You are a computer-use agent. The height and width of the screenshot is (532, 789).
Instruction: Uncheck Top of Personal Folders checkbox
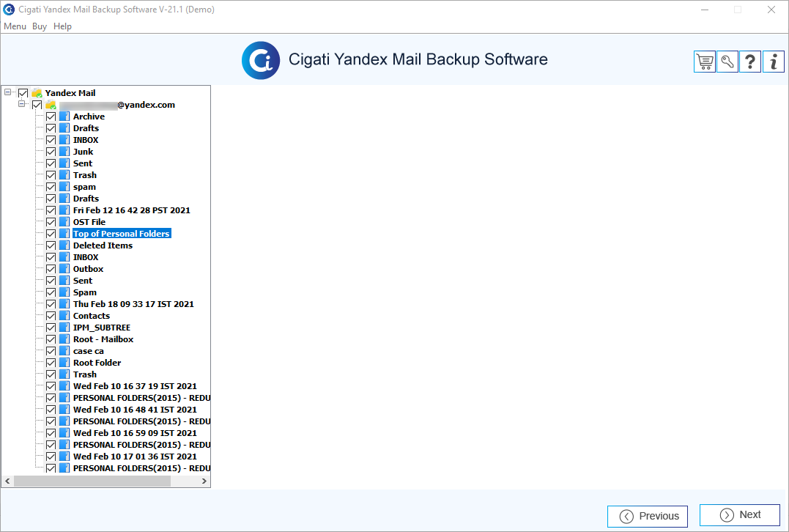click(x=51, y=234)
